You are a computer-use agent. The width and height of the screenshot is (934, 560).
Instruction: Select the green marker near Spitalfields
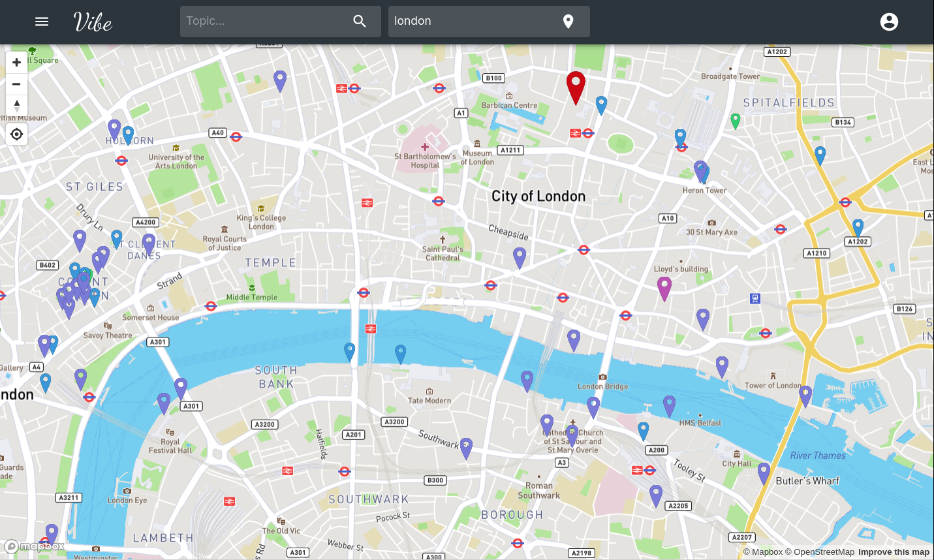[x=736, y=121]
